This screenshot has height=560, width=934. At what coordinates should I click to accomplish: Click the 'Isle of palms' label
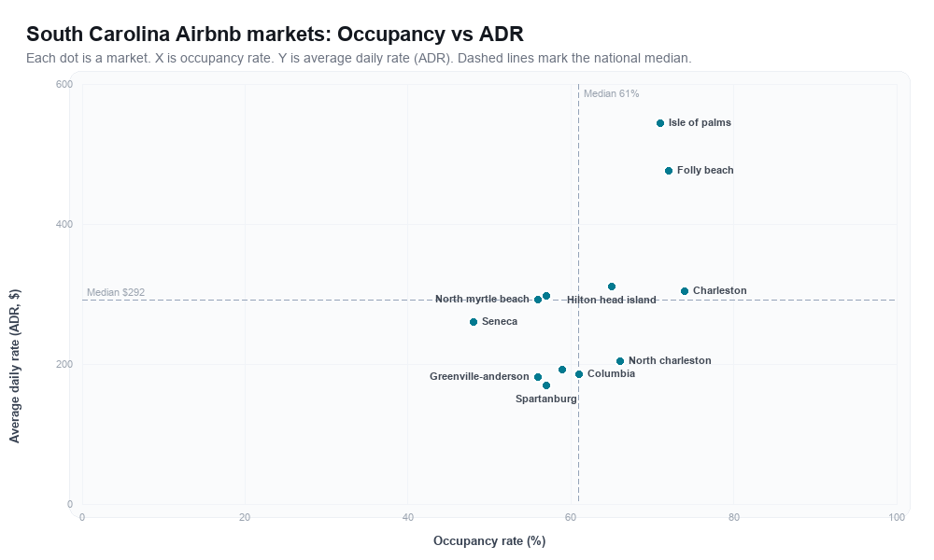tap(700, 122)
